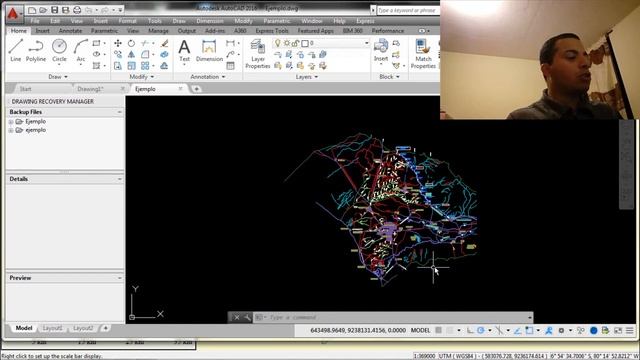Click the Clean Screen status bar icon

coord(618,330)
